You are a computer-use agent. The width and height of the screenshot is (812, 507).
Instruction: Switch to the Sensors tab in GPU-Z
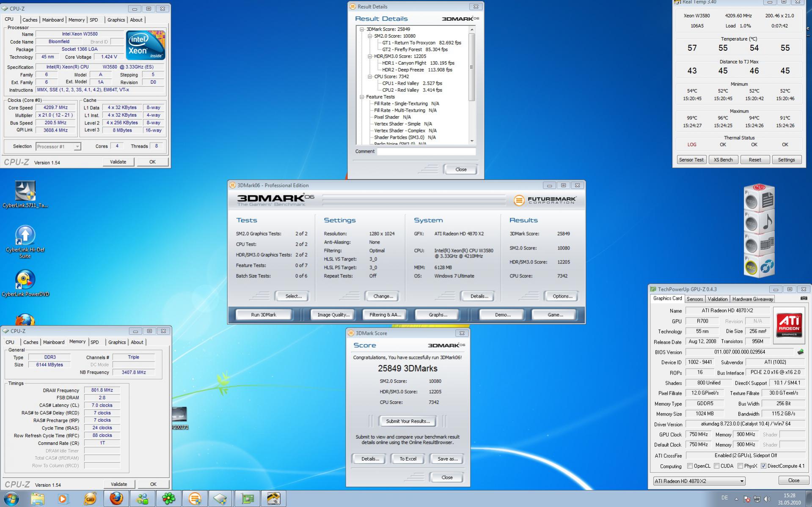694,299
